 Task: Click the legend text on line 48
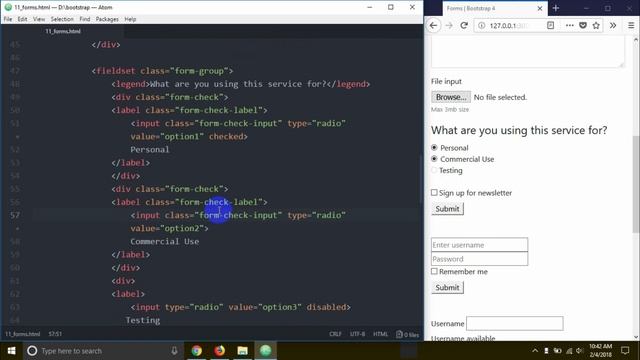239,84
